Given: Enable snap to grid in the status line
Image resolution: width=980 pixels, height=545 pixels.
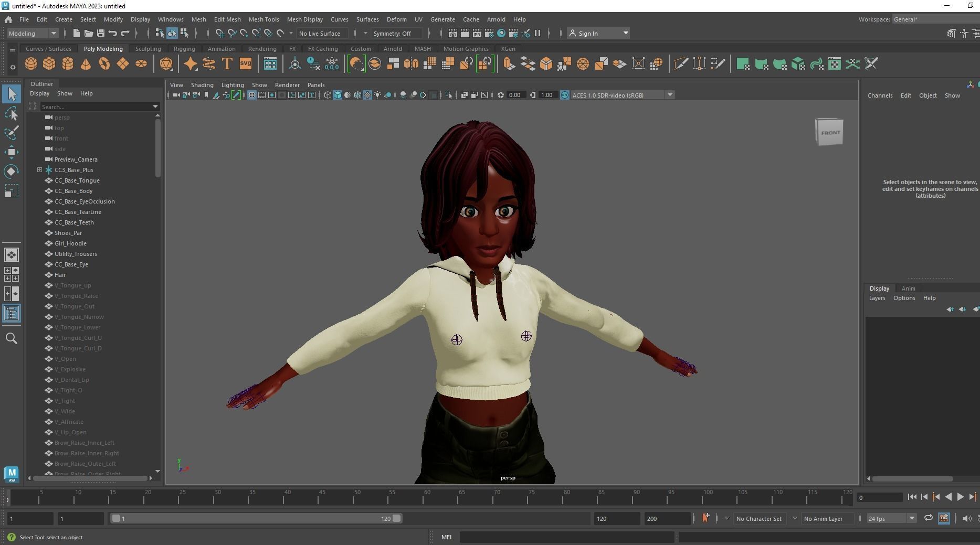Looking at the screenshot, I should 220,33.
